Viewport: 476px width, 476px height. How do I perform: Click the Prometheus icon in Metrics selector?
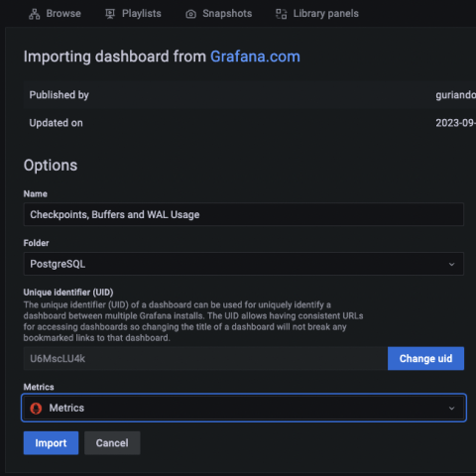coord(36,409)
